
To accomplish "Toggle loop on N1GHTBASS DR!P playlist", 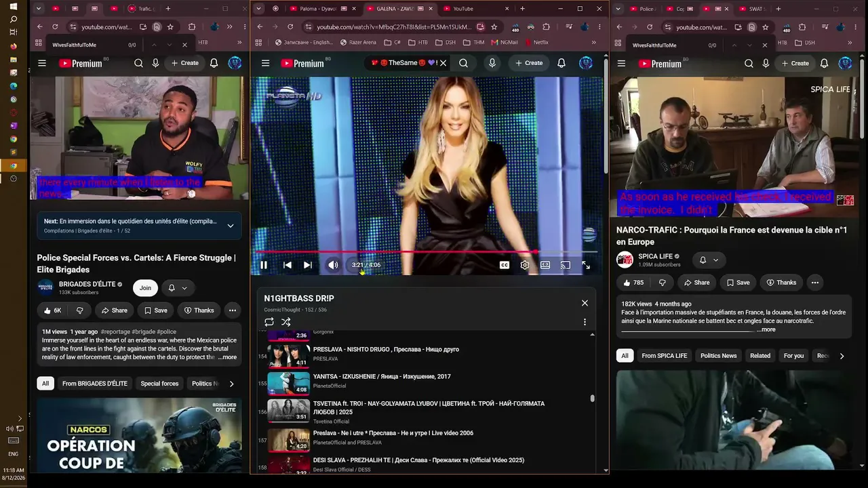I will (269, 322).
